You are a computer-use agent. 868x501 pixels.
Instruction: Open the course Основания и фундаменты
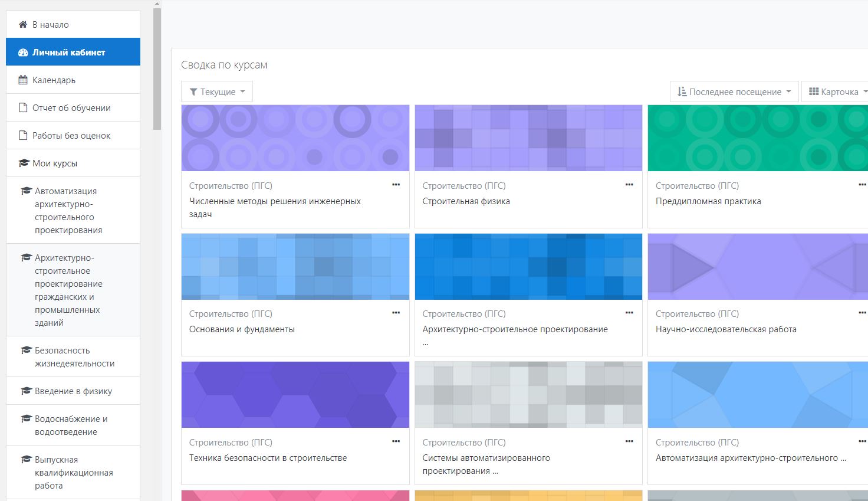coord(242,329)
